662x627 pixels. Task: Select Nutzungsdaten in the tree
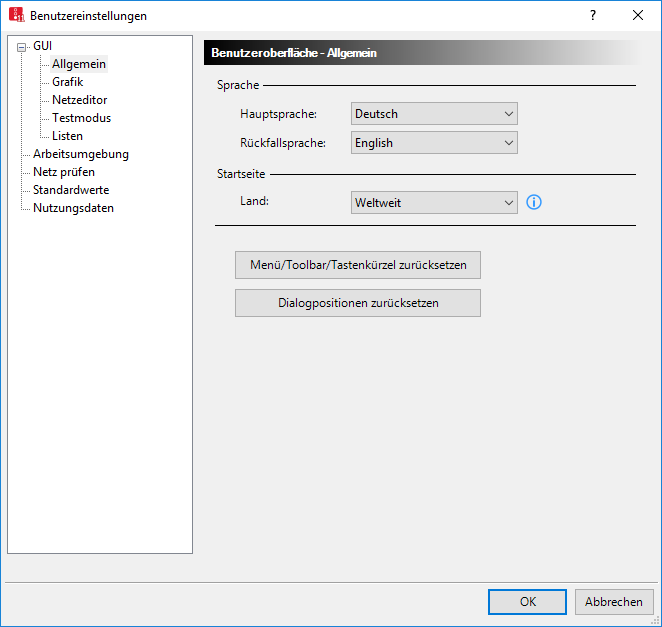(73, 208)
